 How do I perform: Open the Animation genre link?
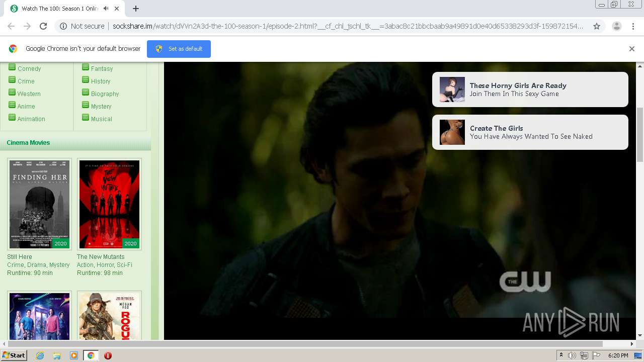click(x=31, y=119)
